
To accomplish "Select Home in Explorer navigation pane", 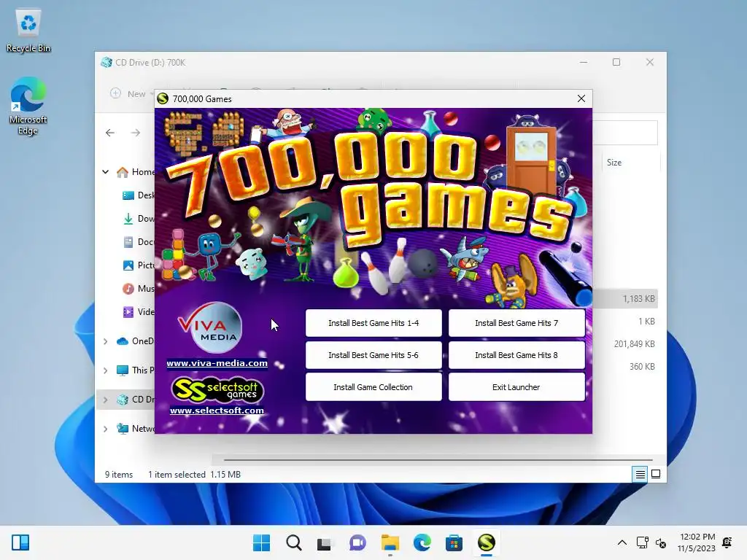I will (135, 172).
